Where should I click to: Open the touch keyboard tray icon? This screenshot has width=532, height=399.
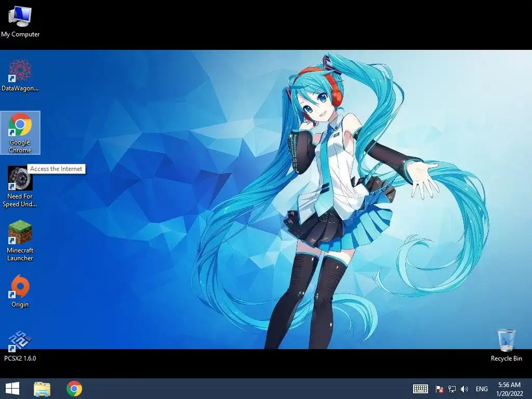click(420, 389)
